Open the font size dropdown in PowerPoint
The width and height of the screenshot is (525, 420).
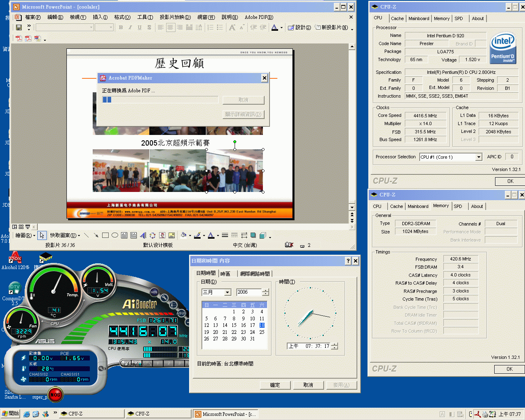pos(111,27)
